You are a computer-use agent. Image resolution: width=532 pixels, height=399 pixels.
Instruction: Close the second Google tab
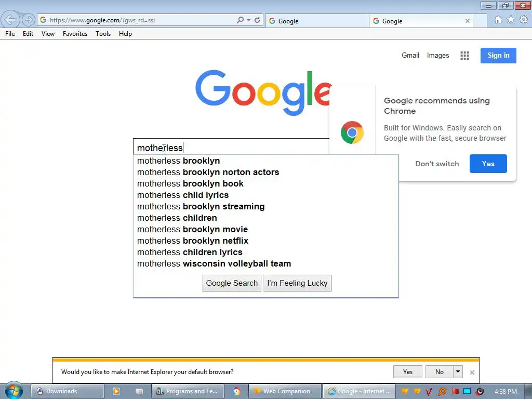467,21
